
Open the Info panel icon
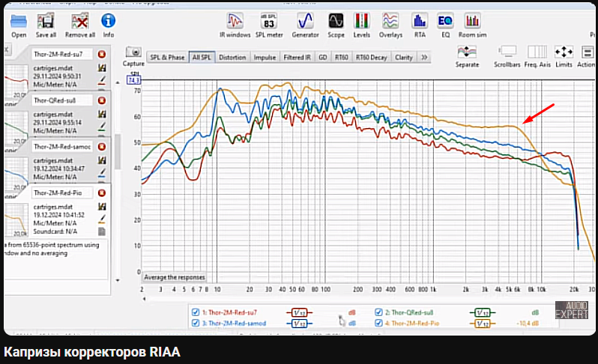coord(109,20)
